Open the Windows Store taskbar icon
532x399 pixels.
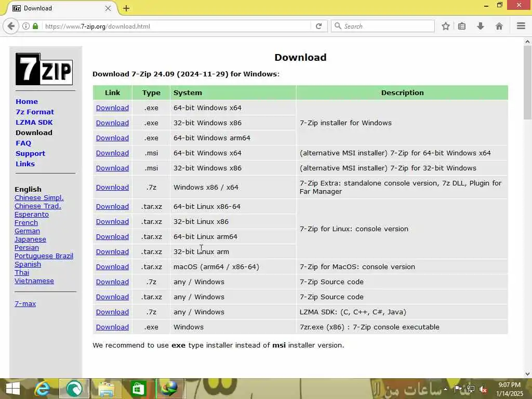point(138,389)
